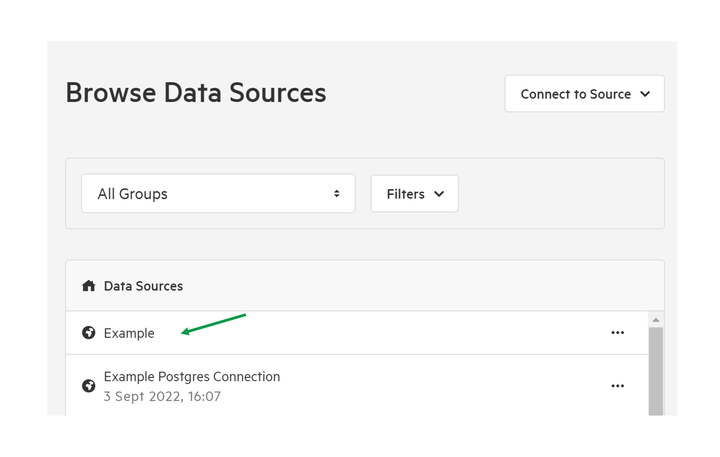The image size is (720, 457).
Task: Open the Example Postgres Connection source
Action: (x=192, y=377)
